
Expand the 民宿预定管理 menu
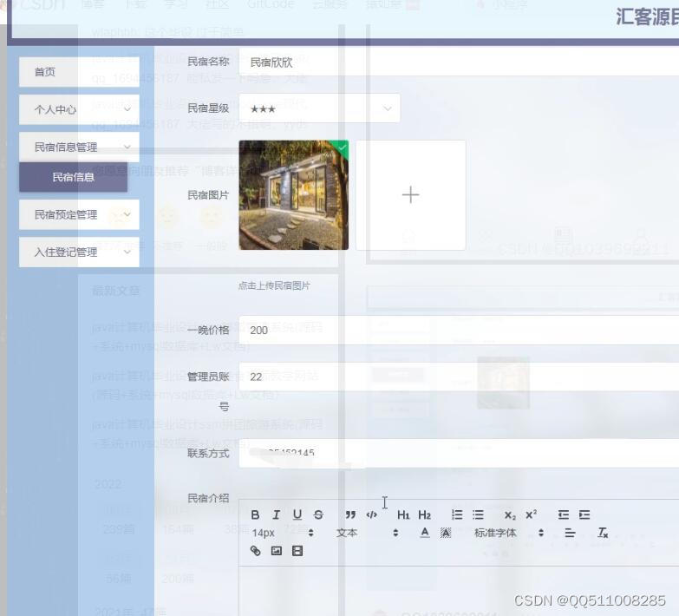coord(79,214)
